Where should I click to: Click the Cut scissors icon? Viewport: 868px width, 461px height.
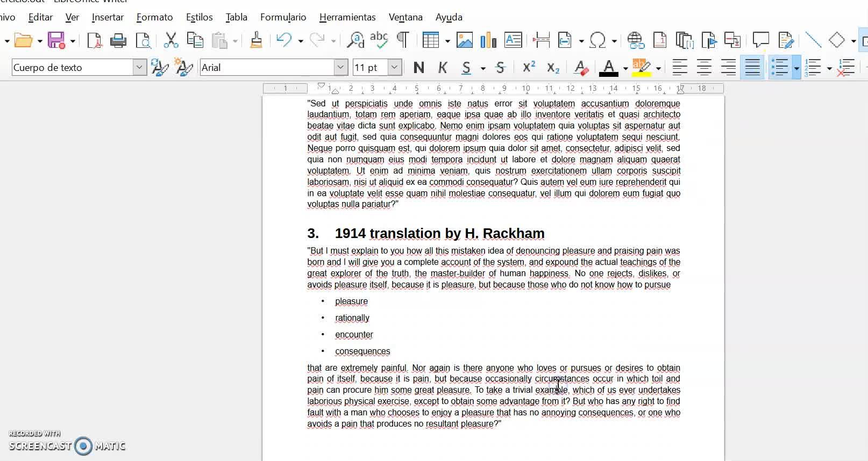click(170, 40)
